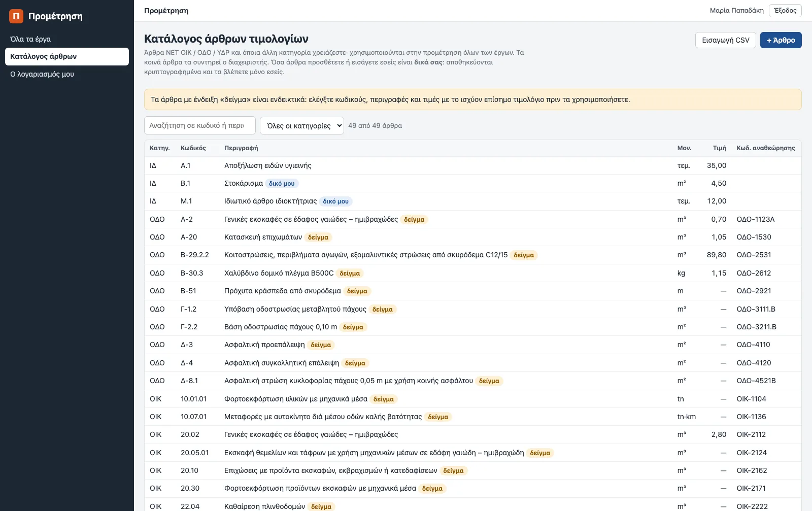Click the Τιμή column header
This screenshot has height=511, width=812.
720,148
